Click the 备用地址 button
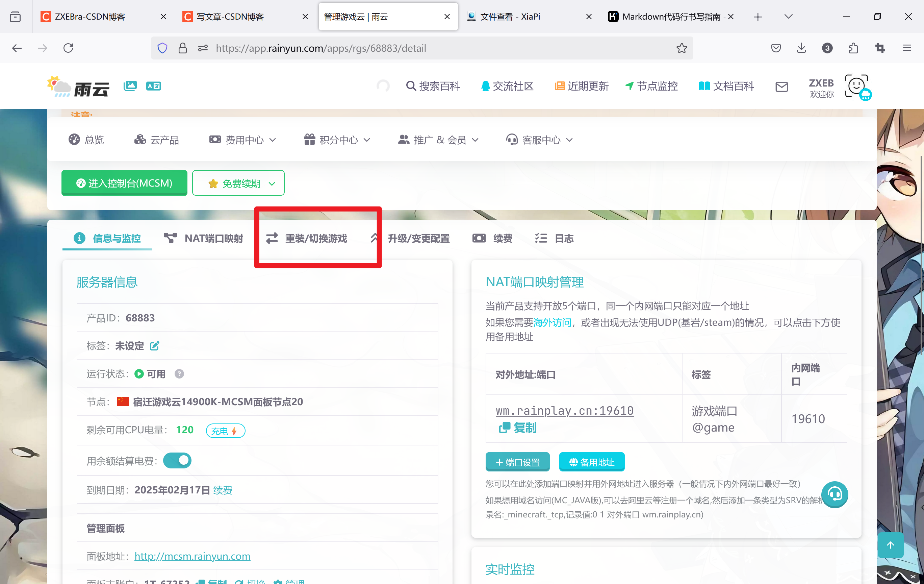The width and height of the screenshot is (924, 584). pyautogui.click(x=592, y=462)
